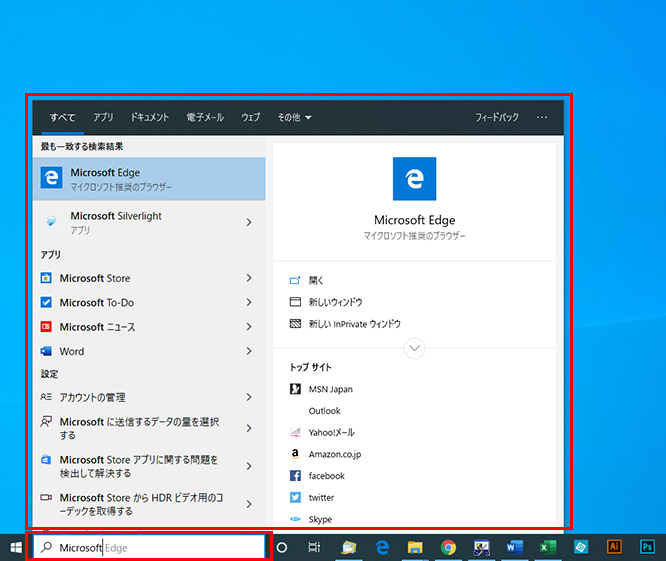This screenshot has height=561, width=666.
Task: Launch Adobe Illustrator from the taskbar
Action: 615,547
